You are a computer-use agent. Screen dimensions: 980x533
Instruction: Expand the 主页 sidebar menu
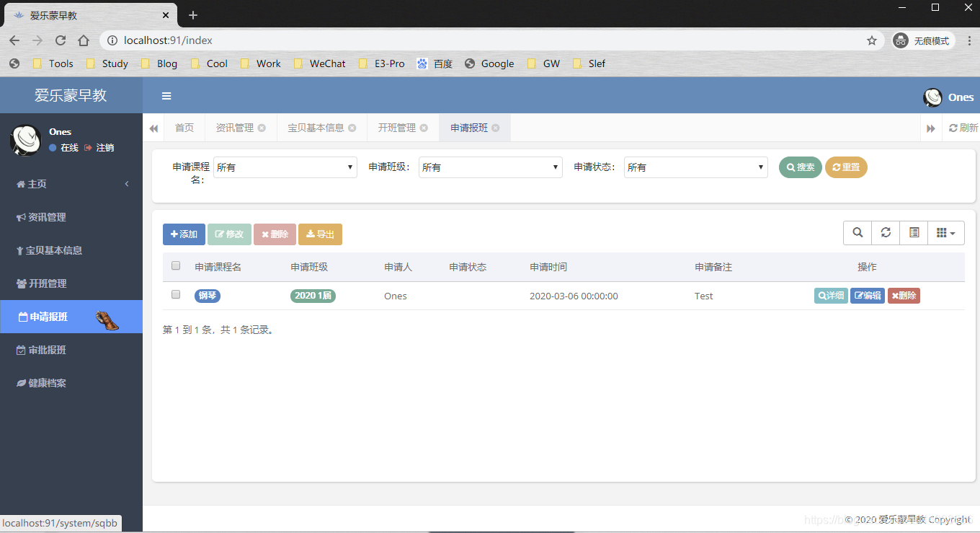click(71, 184)
